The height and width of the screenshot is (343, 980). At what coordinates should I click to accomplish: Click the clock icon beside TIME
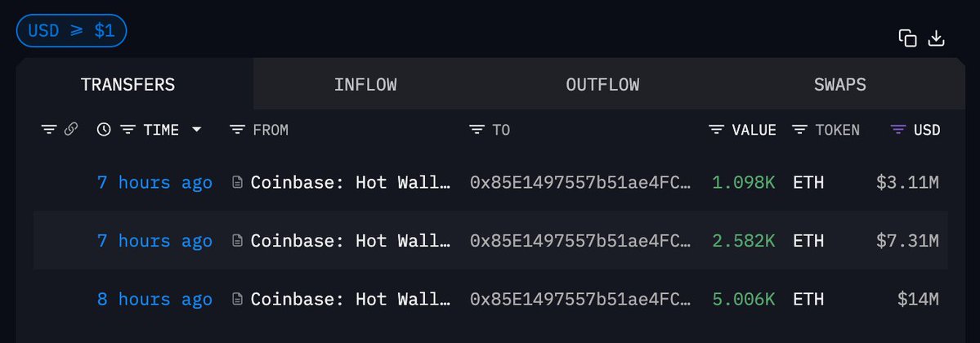[104, 130]
